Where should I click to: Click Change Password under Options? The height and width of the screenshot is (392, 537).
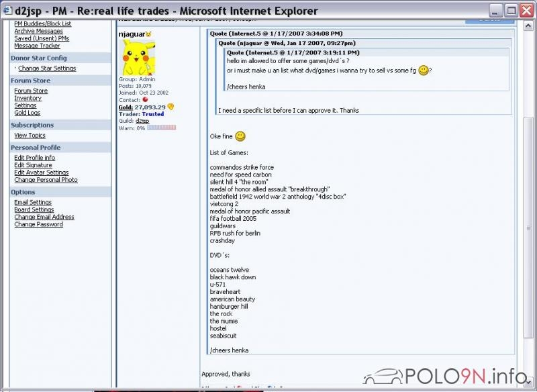(x=38, y=224)
